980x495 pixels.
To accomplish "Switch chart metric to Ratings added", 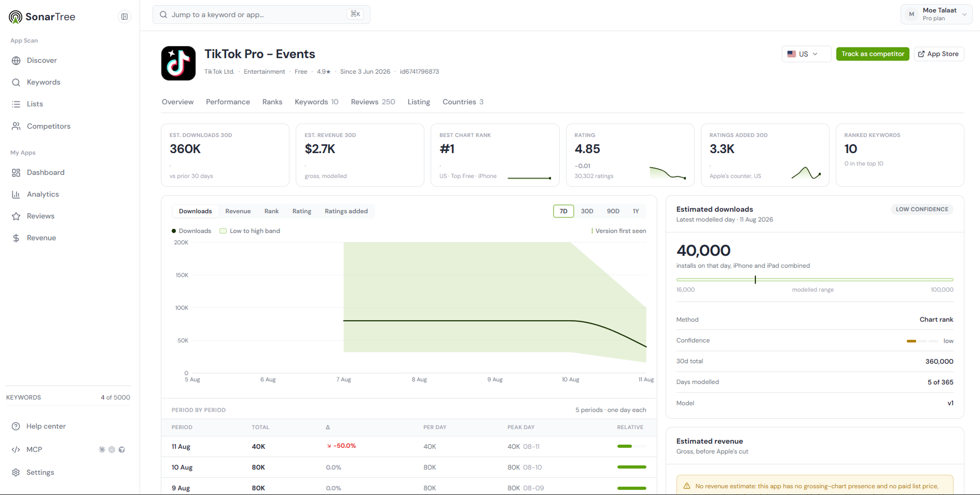I will 347,211.
